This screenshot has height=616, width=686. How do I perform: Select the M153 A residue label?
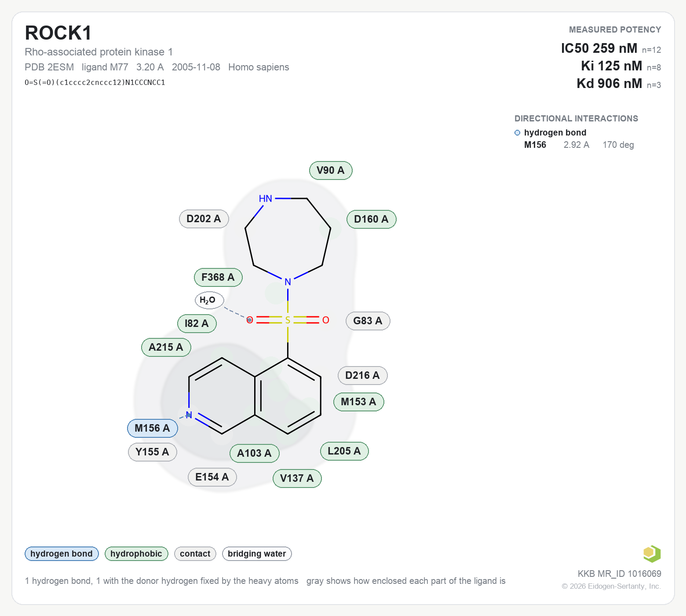click(x=358, y=402)
